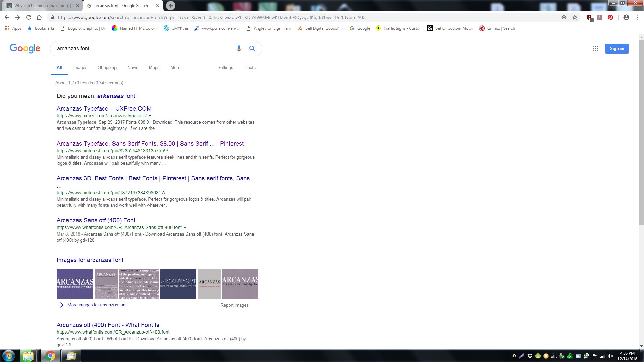
Task: Go back to the previous page
Action: click(x=7, y=17)
